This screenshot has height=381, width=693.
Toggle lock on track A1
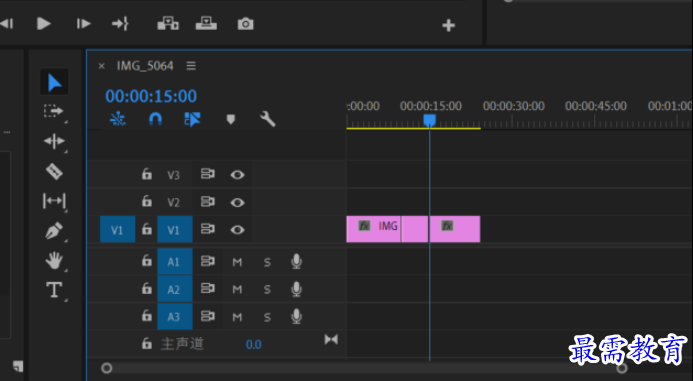coord(147,261)
